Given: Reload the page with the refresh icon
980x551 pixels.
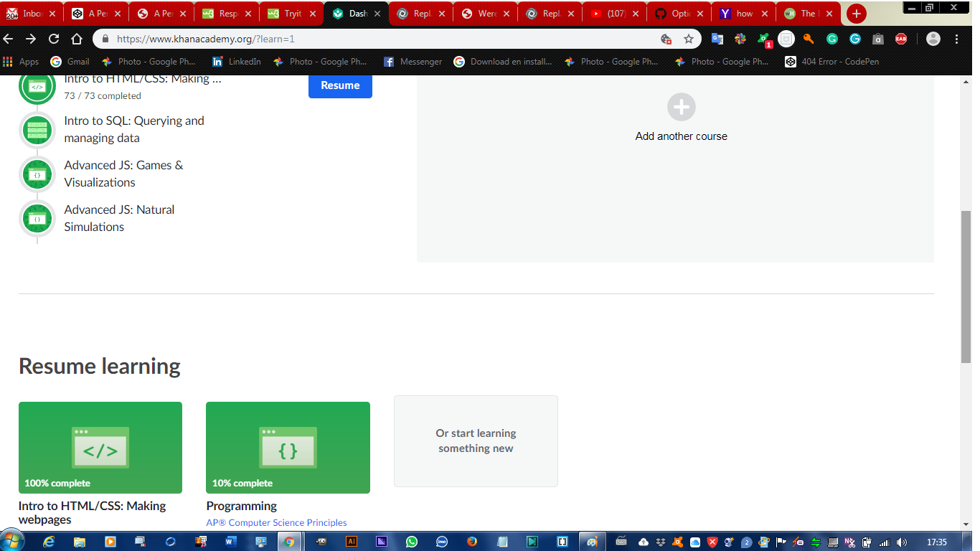Looking at the screenshot, I should [54, 39].
